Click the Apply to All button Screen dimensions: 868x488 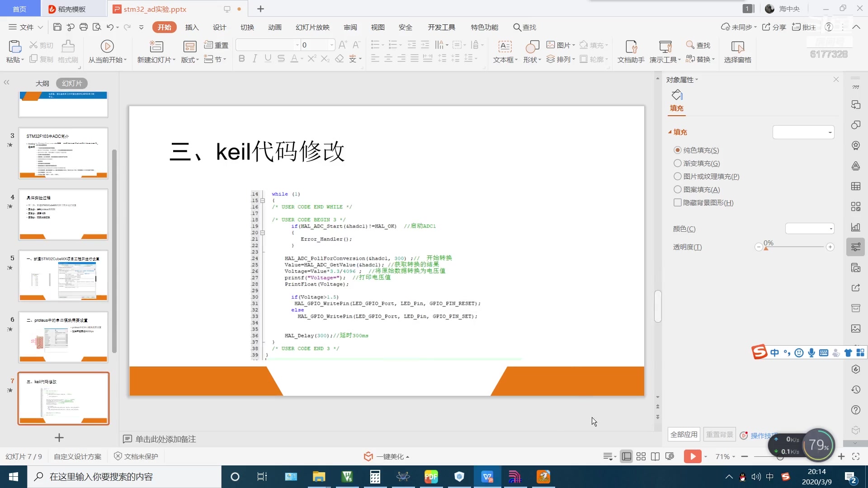click(x=684, y=434)
